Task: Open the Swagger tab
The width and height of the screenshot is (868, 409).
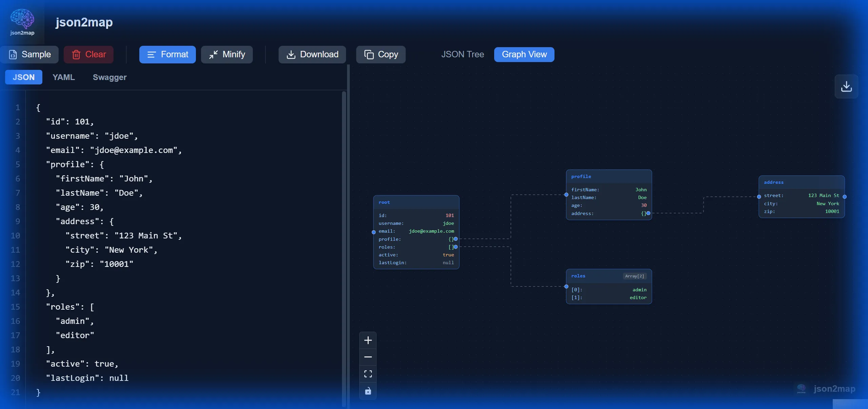Action: click(109, 77)
